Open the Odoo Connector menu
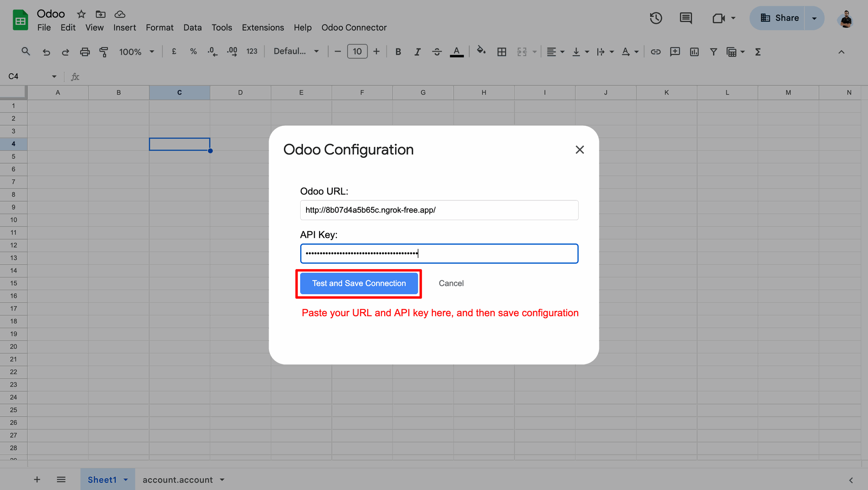Viewport: 868px width, 490px height. point(354,28)
